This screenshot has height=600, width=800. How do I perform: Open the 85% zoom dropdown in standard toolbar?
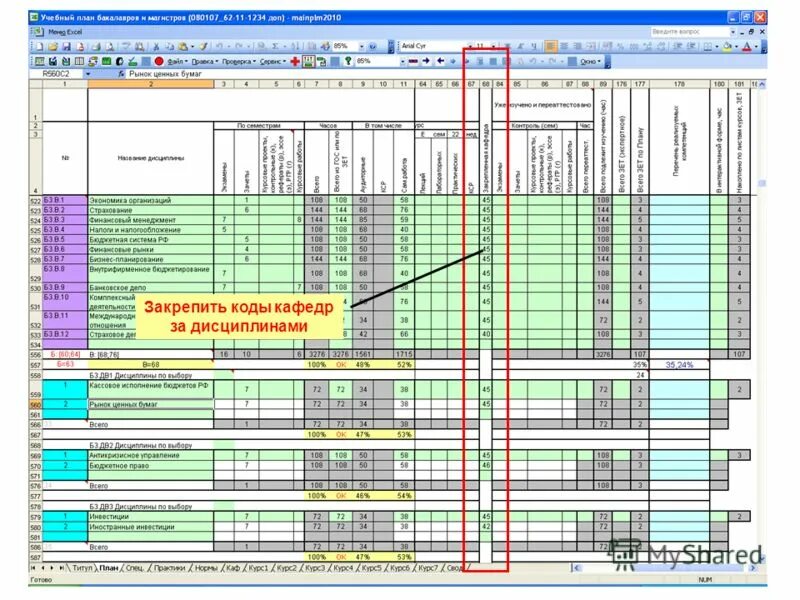(361, 46)
